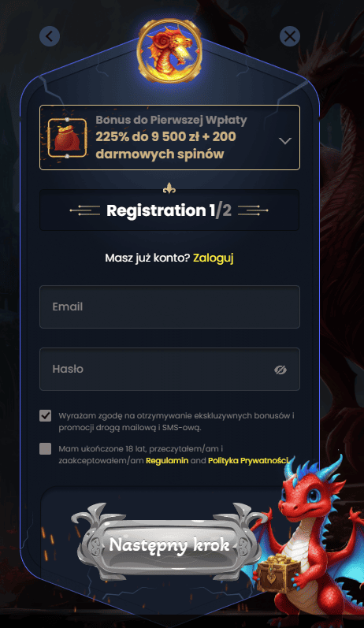This screenshot has width=364, height=628.
Task: Close the registration dialog with X icon
Action: [290, 36]
